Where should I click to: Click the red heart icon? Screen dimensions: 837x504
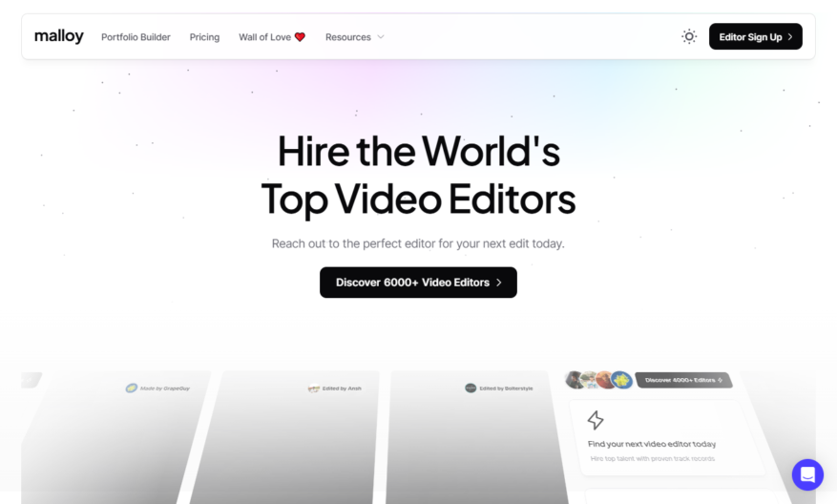pos(300,37)
